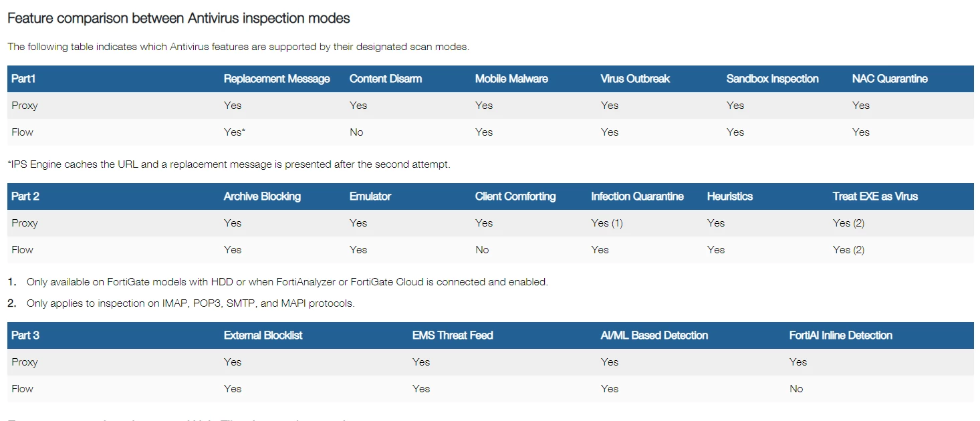Click the External Blocklist header
This screenshot has width=980, height=421.
263,335
